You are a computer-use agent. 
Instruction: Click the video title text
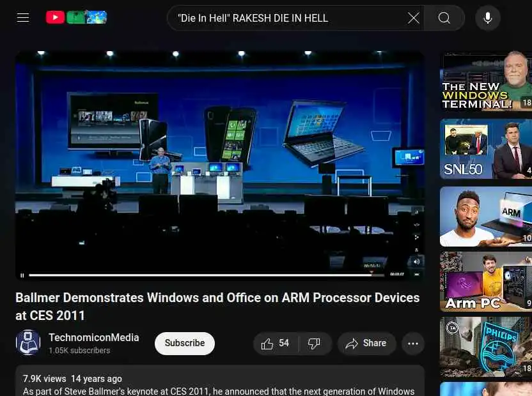point(217,307)
